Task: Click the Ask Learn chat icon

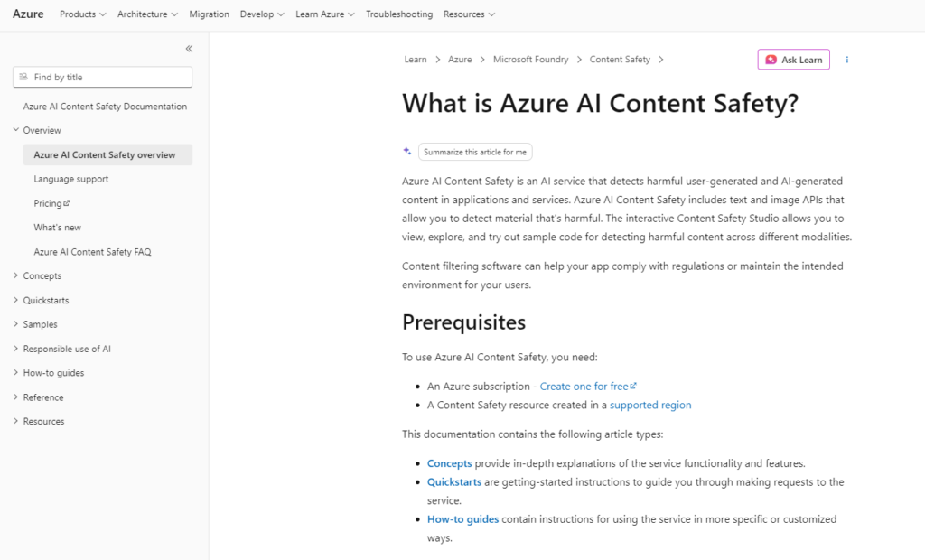Action: 771,60
